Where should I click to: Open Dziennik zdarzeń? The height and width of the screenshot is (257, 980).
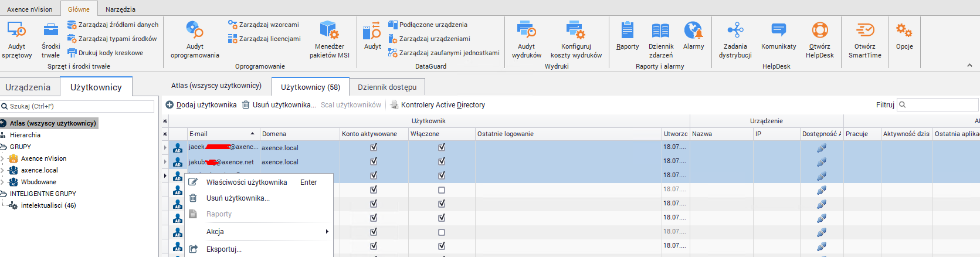coord(661,40)
